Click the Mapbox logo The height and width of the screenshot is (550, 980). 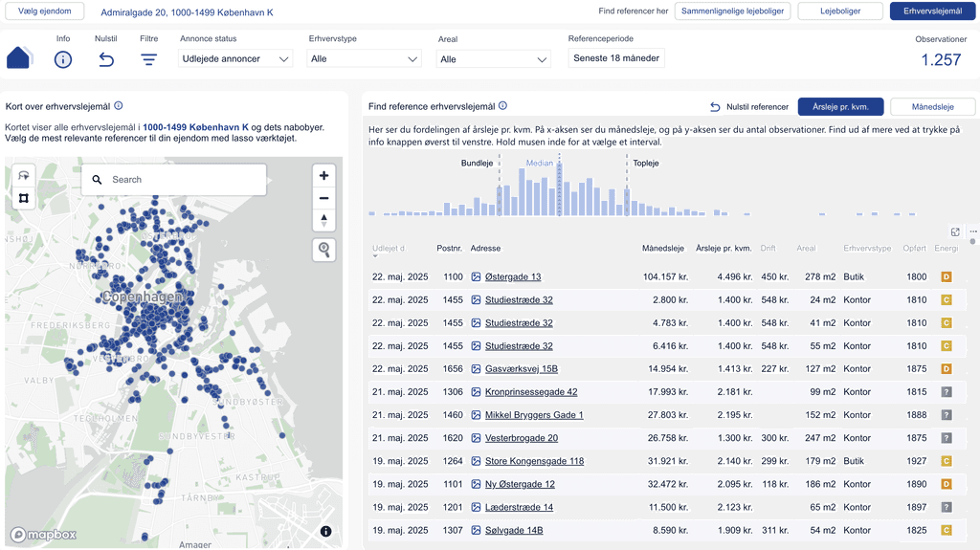pos(44,535)
